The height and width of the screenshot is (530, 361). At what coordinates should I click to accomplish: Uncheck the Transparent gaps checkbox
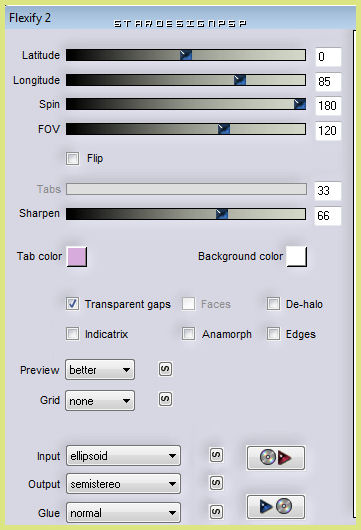(x=72, y=304)
